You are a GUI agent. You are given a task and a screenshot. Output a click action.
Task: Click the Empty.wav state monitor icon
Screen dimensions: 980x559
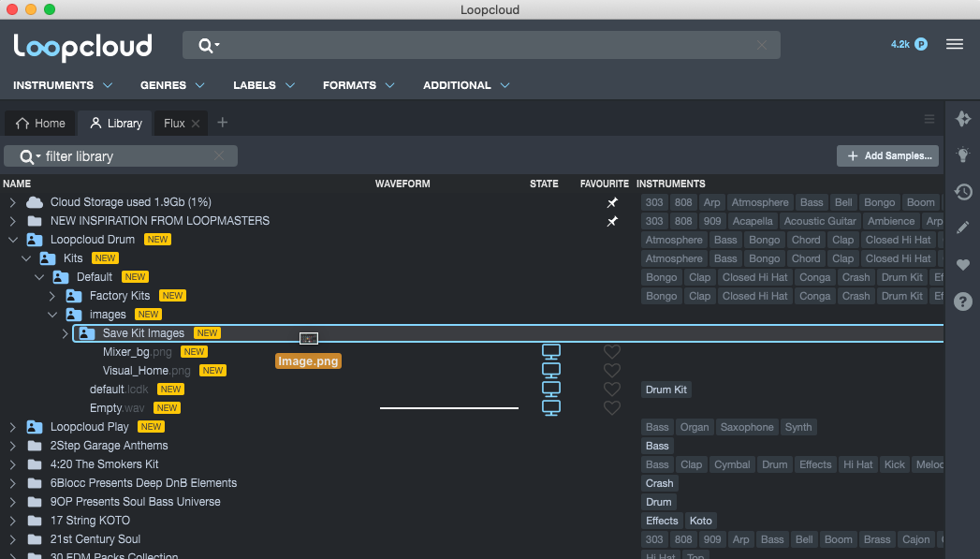click(x=550, y=407)
